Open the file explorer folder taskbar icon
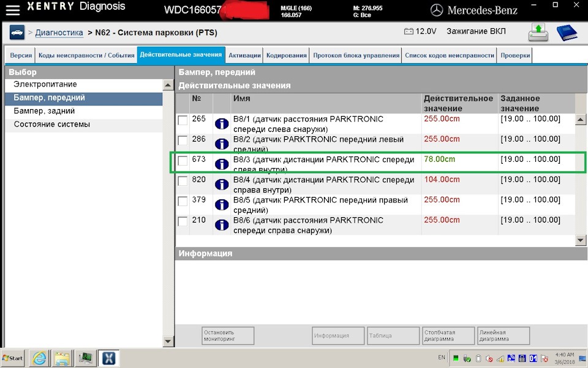This screenshot has width=588, height=368. click(62, 358)
